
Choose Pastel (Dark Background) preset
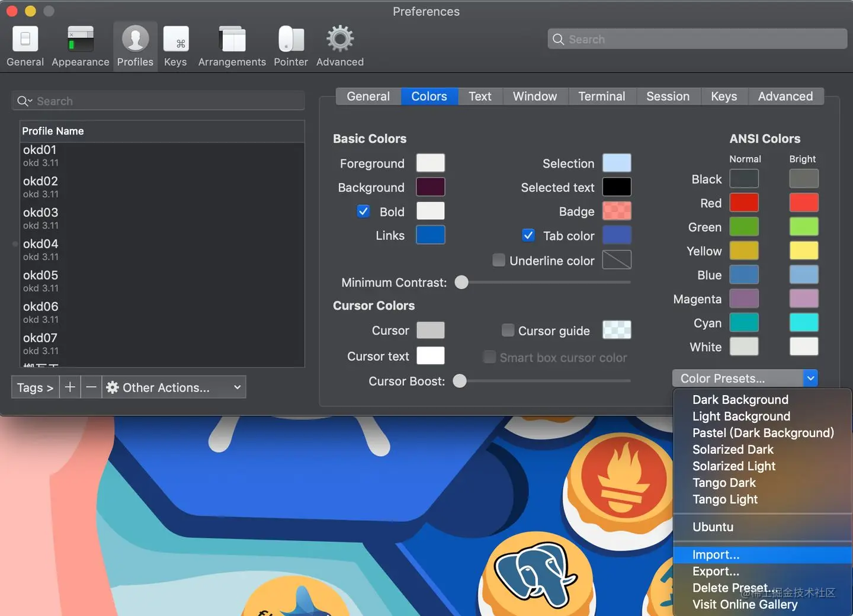click(x=762, y=433)
